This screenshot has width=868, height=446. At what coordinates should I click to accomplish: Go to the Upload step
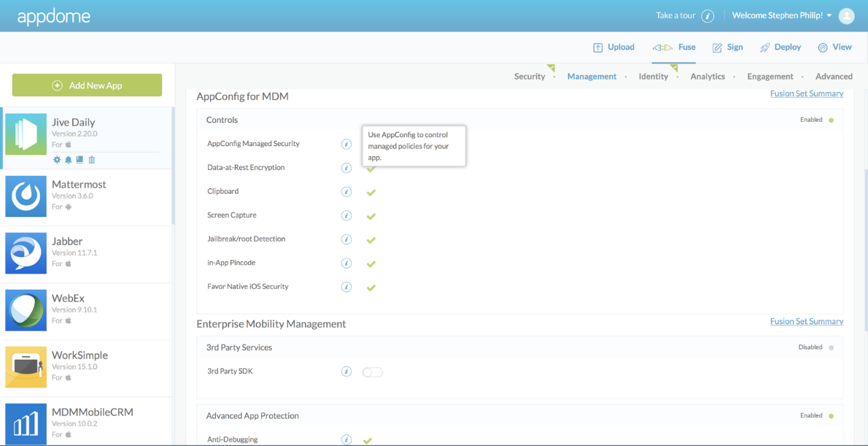613,47
